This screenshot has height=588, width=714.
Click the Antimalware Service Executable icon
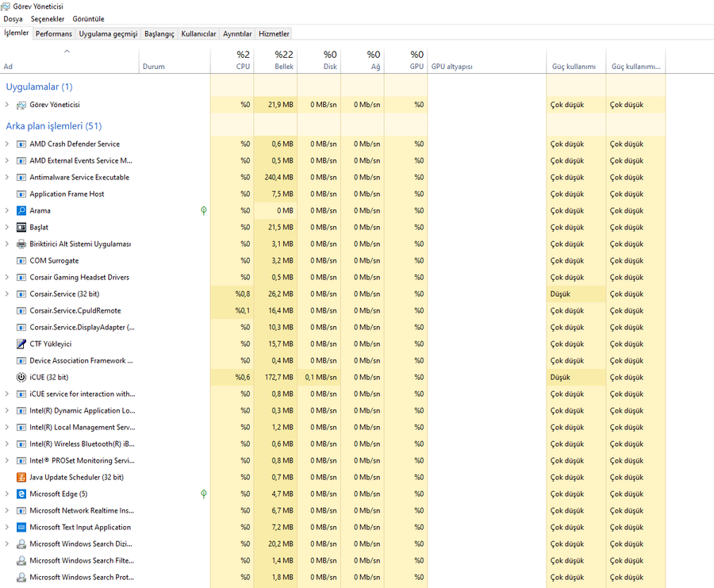tap(21, 177)
